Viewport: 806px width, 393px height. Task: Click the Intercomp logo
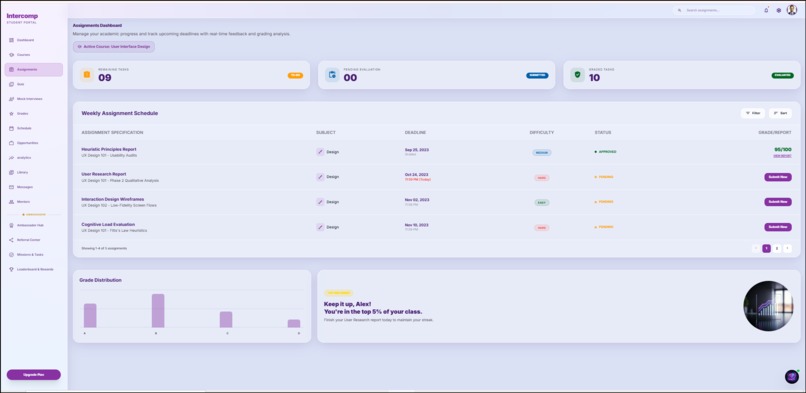[x=22, y=17]
